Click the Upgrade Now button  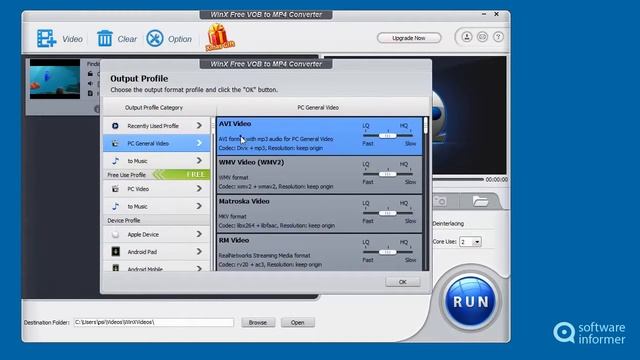pos(409,38)
